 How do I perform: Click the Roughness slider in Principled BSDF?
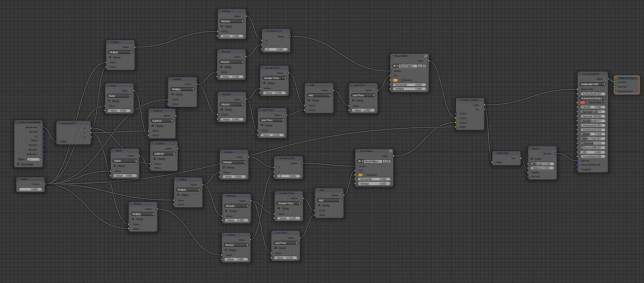[593, 121]
